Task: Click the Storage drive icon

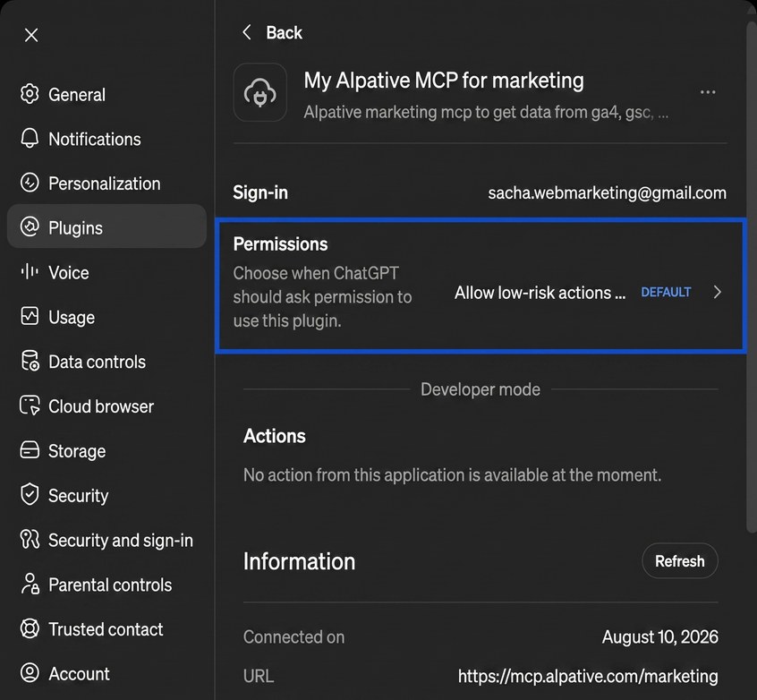Action: click(x=30, y=449)
